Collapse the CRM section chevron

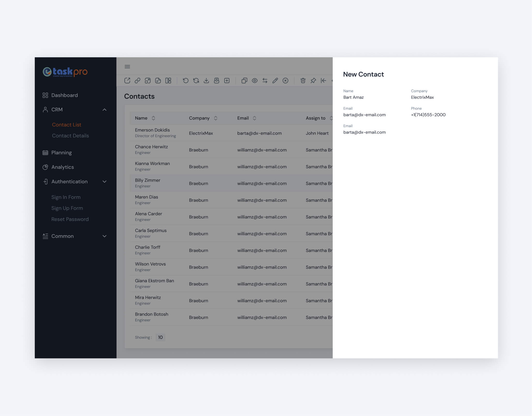(104, 109)
